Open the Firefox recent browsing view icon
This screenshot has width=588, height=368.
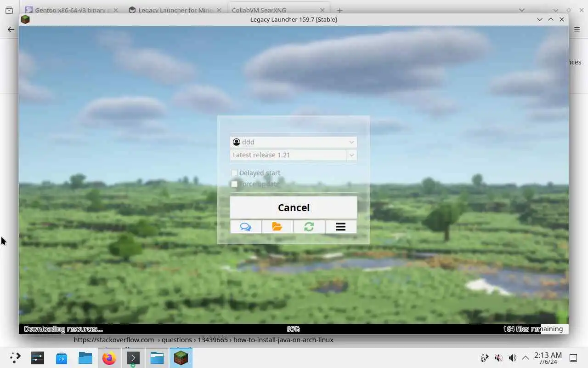[x=9, y=10]
